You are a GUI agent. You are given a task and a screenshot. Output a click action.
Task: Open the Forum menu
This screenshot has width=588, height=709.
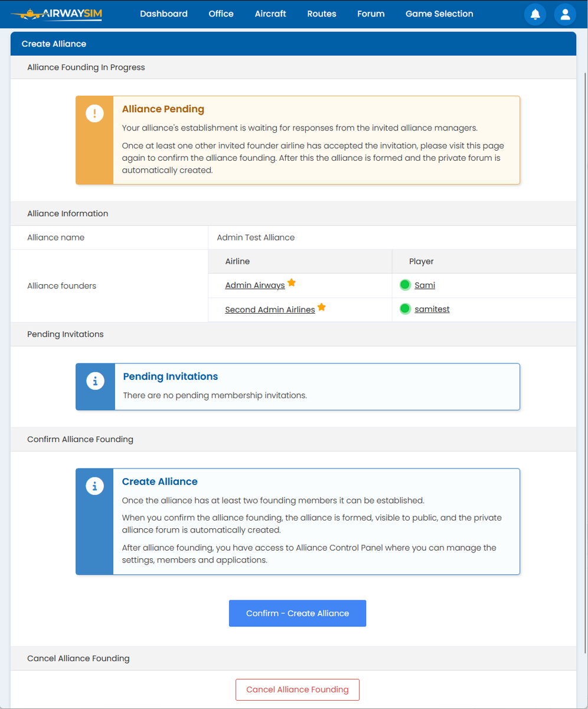point(371,14)
